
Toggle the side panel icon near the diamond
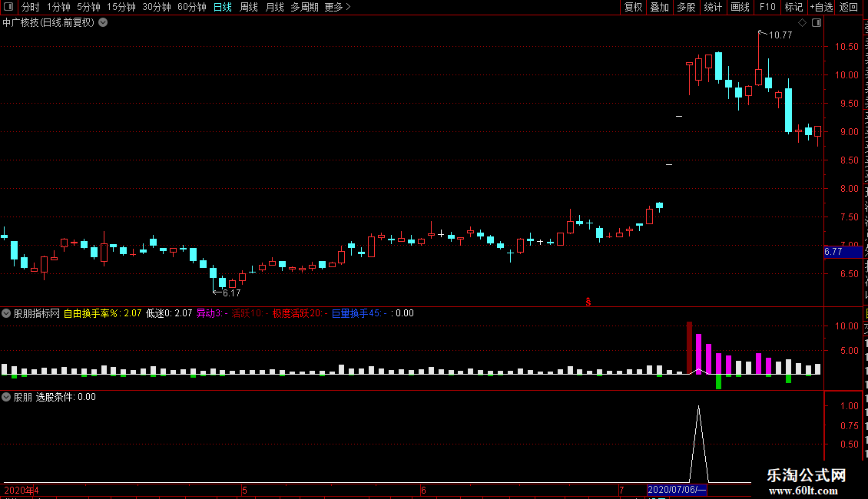click(x=817, y=23)
